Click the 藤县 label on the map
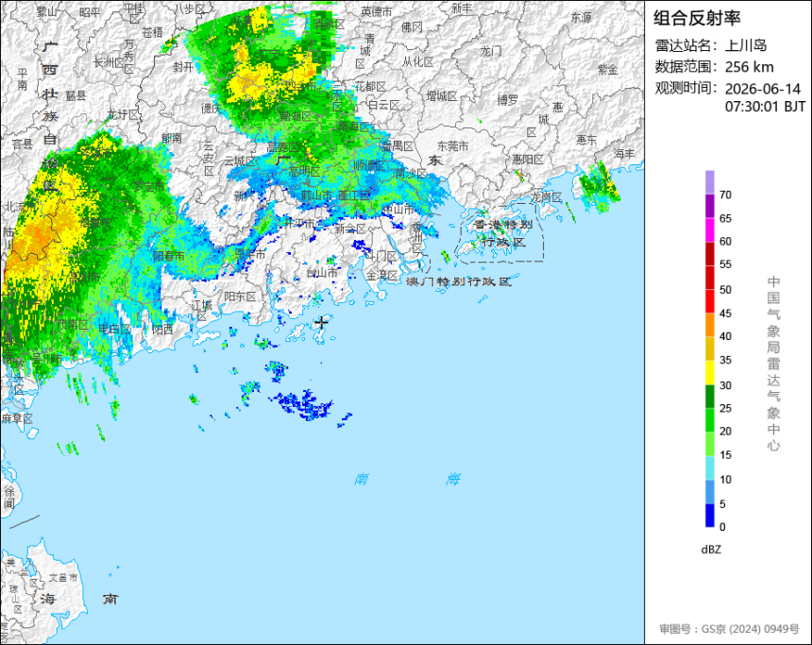This screenshot has height=645, width=812. 76,95
